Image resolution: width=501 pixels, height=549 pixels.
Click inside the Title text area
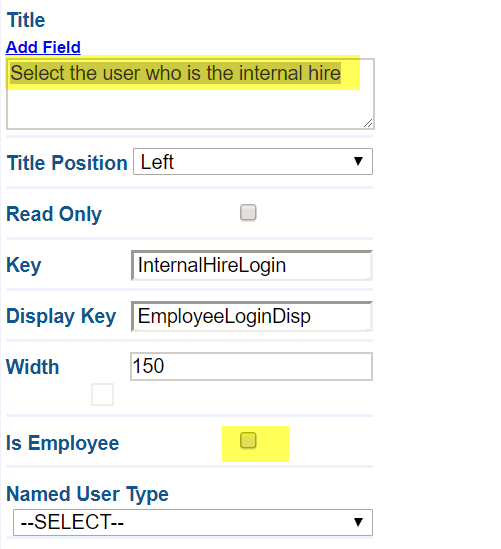(190, 94)
